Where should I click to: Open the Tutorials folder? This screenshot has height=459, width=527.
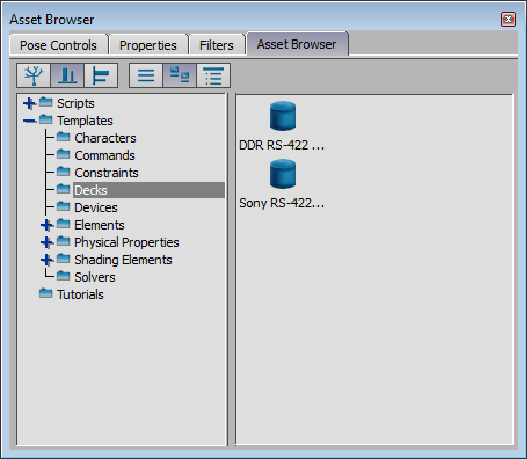coord(80,294)
